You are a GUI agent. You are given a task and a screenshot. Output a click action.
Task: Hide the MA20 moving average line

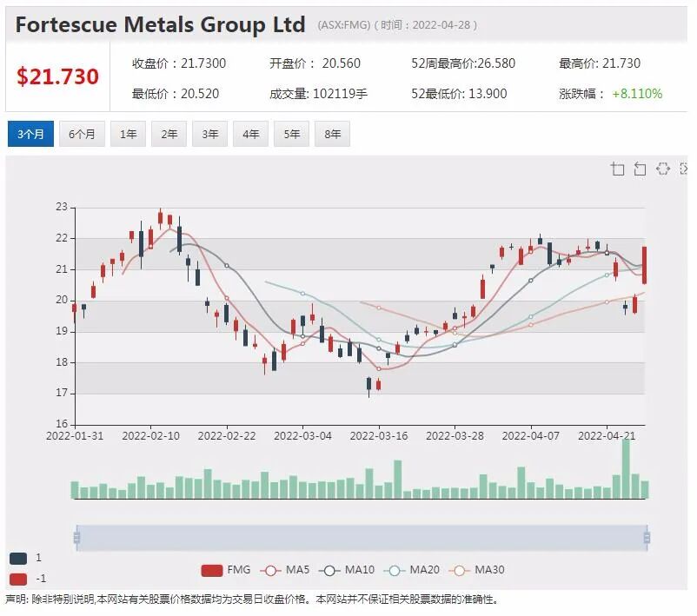pos(412,570)
